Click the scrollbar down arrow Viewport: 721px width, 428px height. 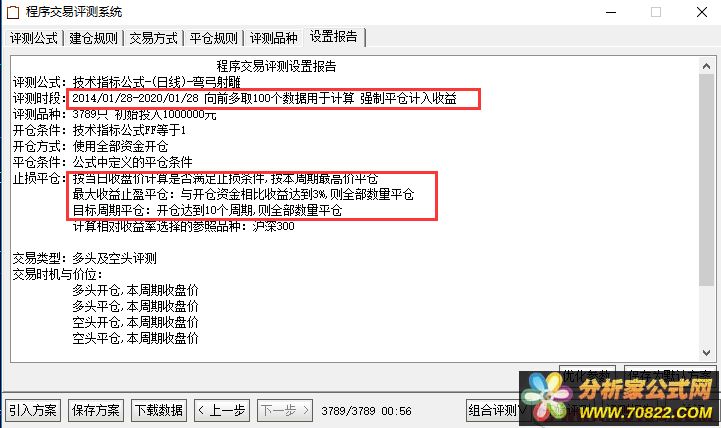(706, 353)
